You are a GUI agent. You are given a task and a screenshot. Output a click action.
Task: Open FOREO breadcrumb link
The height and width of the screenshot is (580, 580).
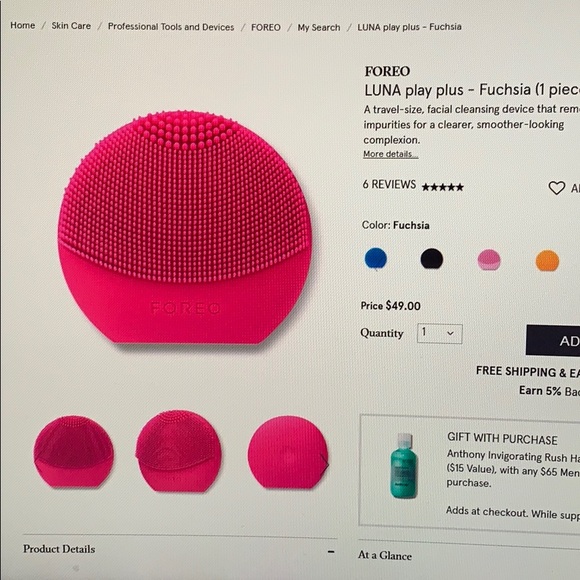coord(266,27)
